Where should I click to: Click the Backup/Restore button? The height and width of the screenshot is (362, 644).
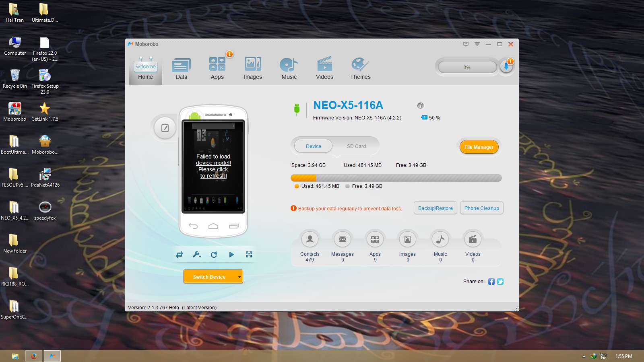pos(435,208)
